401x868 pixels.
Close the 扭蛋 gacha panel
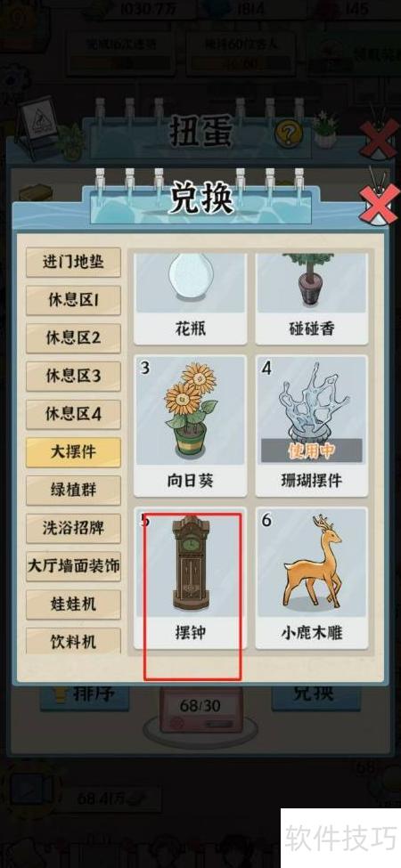pos(379,137)
